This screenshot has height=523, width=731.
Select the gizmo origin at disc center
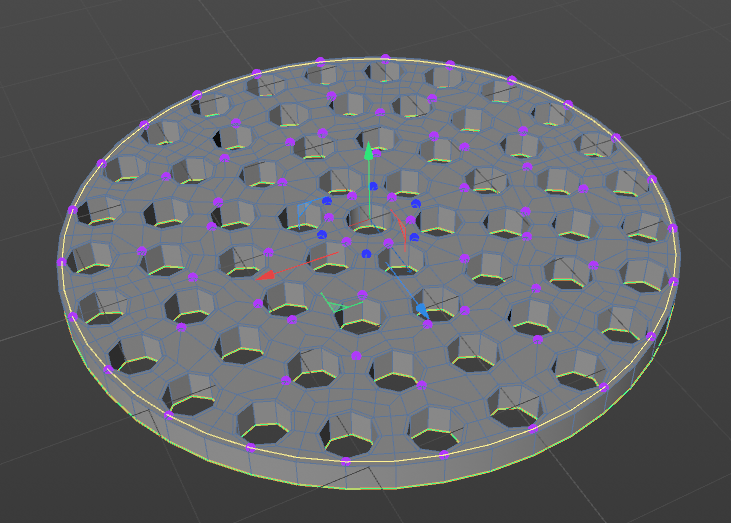369,220
